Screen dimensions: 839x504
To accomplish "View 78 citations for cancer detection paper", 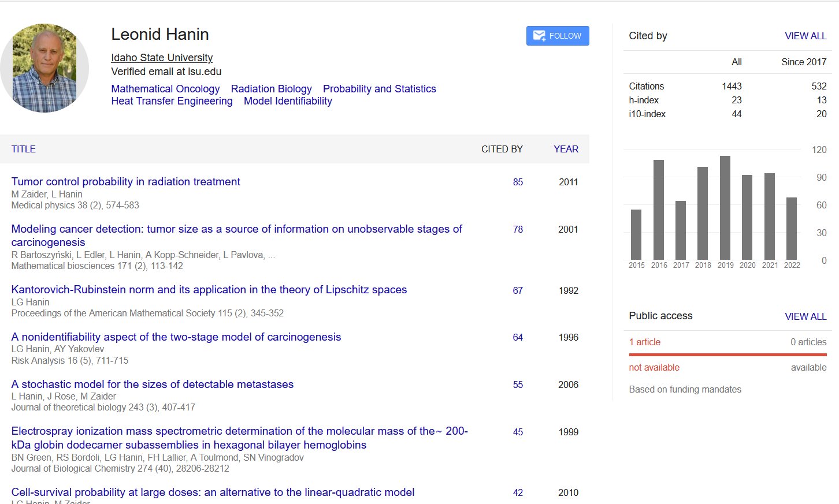I will 518,229.
